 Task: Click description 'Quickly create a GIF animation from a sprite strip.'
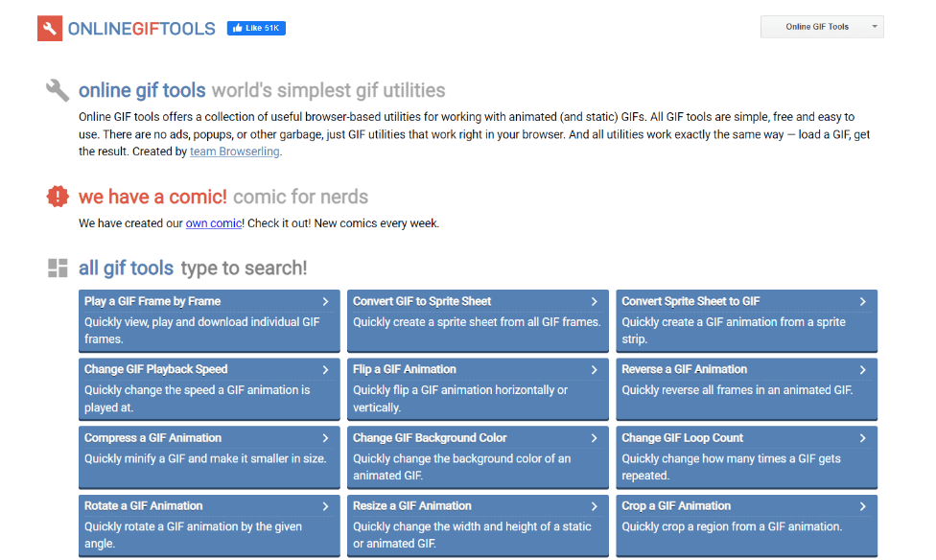pos(734,330)
